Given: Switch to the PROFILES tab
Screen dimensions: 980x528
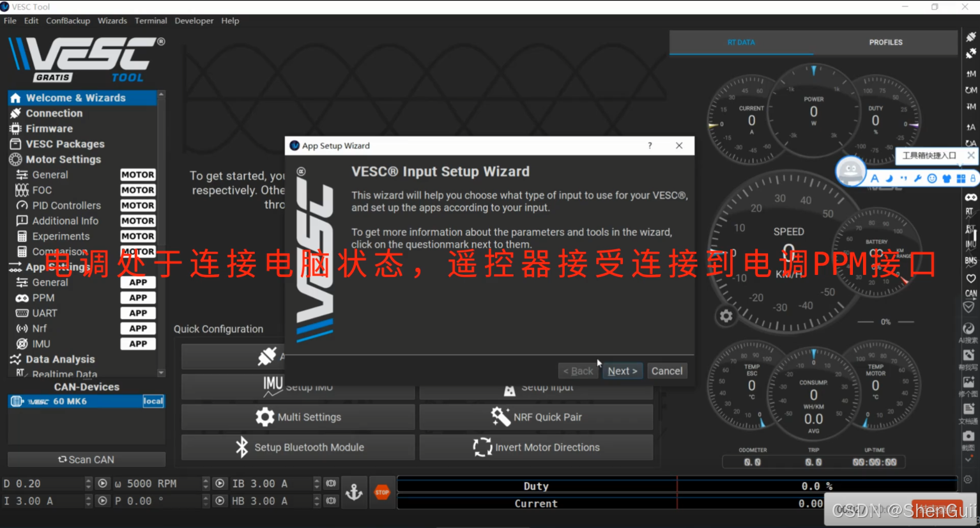Looking at the screenshot, I should tap(885, 42).
